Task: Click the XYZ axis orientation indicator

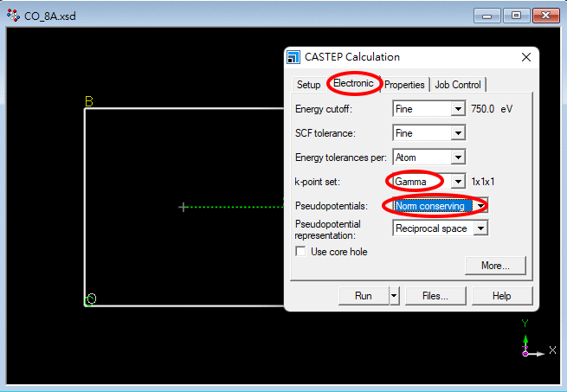Action: [531, 342]
